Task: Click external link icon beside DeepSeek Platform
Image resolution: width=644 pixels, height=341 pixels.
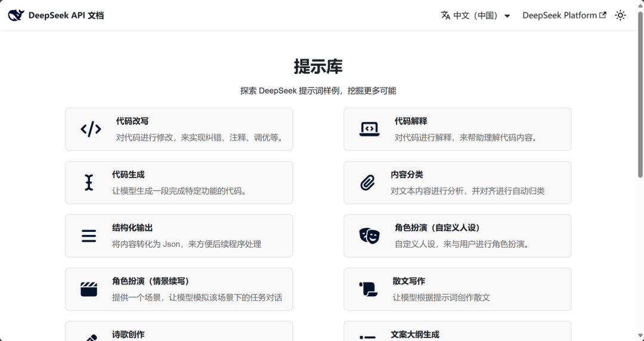Action: pos(602,15)
